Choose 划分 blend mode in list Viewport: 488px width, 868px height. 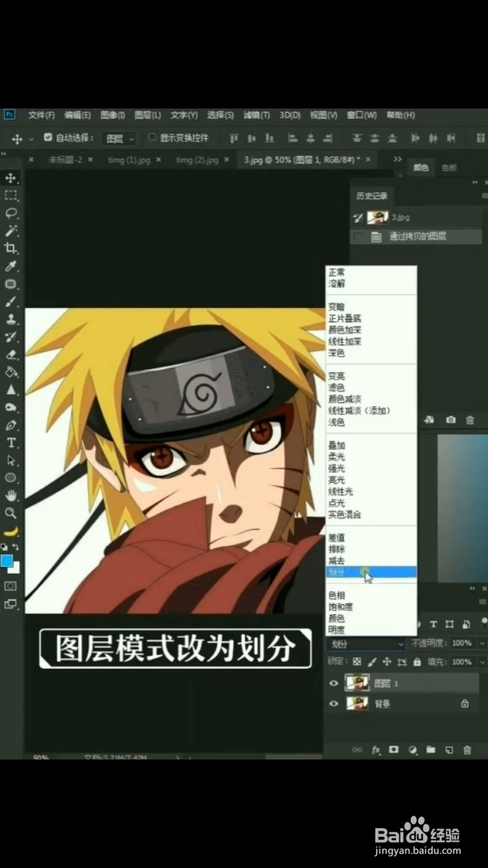[371, 572]
